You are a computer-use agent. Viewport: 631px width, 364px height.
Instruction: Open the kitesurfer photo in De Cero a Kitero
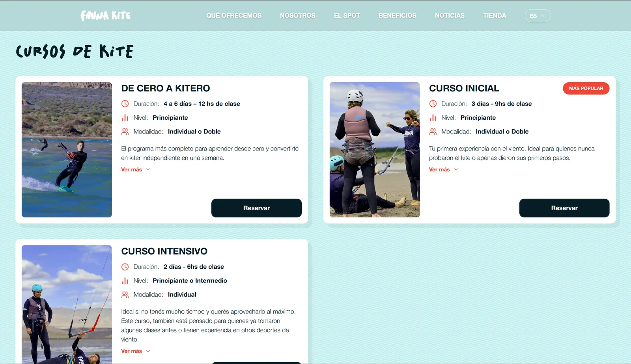(67, 150)
